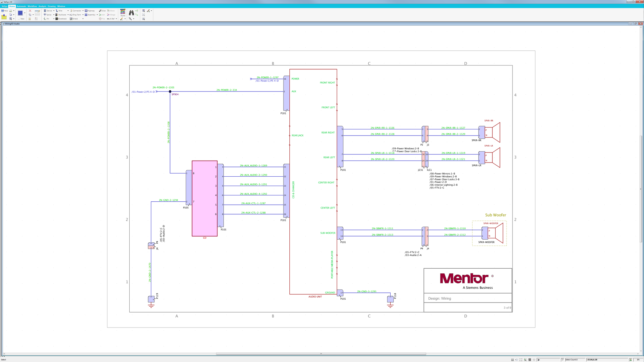644x362 pixels.
Task: Expand the Wire tool options arrow
Action: pyautogui.click(x=68, y=11)
